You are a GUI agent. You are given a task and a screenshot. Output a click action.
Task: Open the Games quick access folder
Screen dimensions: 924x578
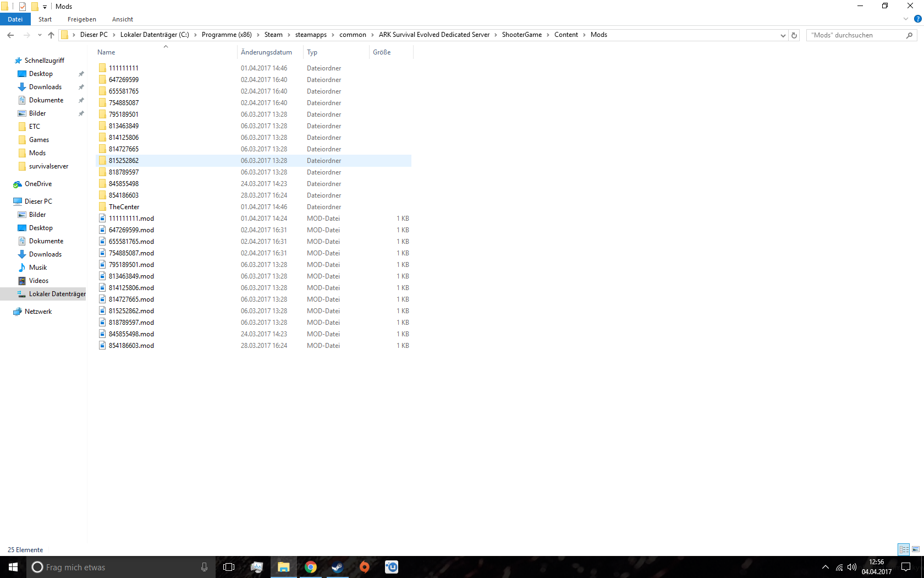(38, 140)
